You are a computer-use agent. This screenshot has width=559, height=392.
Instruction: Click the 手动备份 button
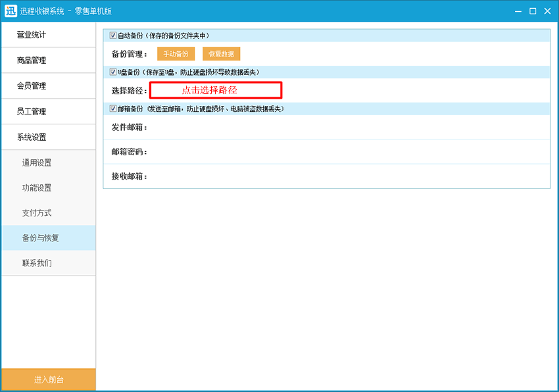click(176, 54)
